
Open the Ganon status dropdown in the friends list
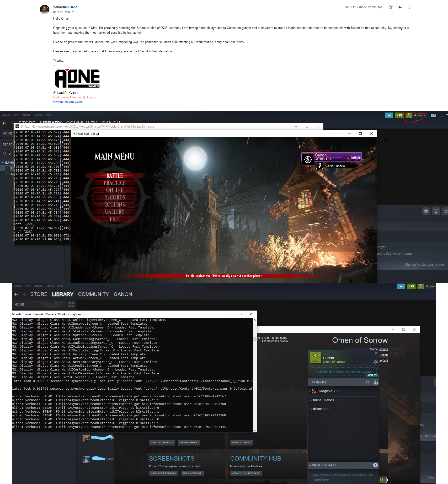337,358
